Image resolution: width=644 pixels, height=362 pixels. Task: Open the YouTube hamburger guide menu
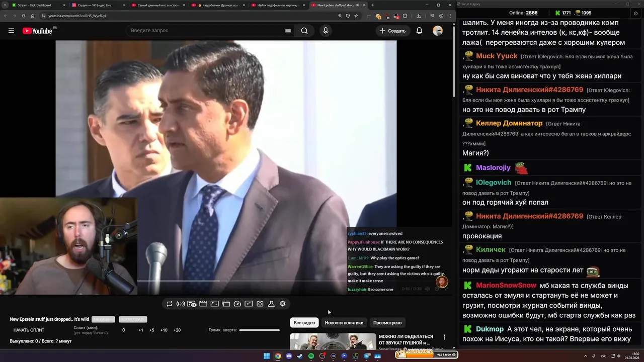[11, 31]
